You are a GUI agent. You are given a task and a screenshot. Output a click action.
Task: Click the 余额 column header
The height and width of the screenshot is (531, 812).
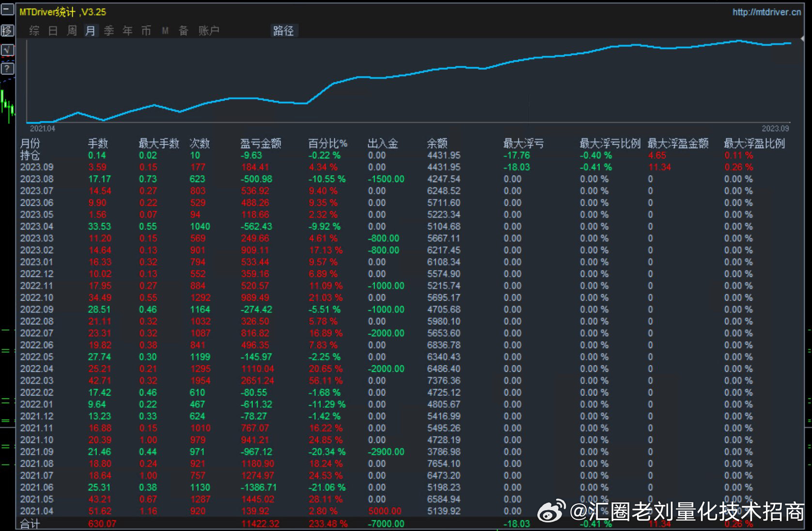[437, 143]
